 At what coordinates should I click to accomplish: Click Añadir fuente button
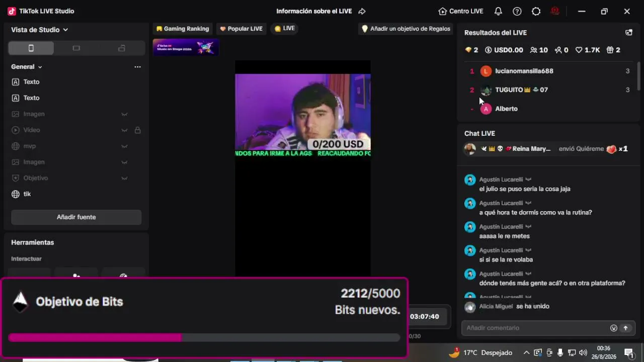(76, 217)
